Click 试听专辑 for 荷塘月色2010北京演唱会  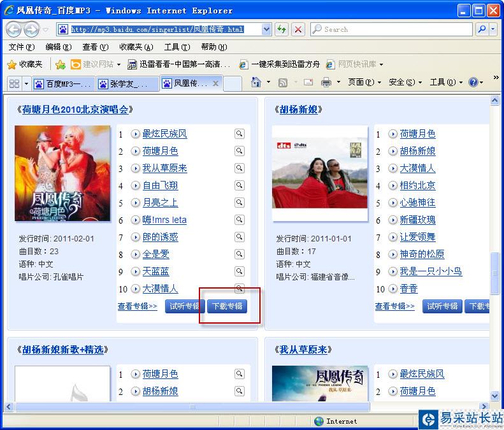coord(185,306)
